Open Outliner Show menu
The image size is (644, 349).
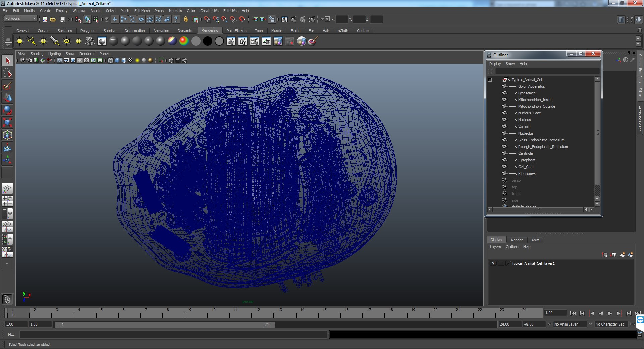tap(510, 64)
